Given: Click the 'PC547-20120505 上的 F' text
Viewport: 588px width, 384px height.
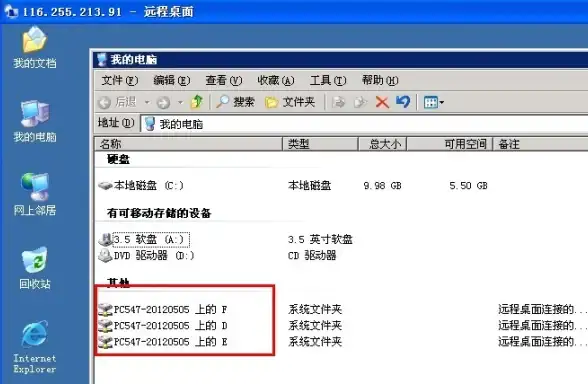Looking at the screenshot, I should click(171, 309).
